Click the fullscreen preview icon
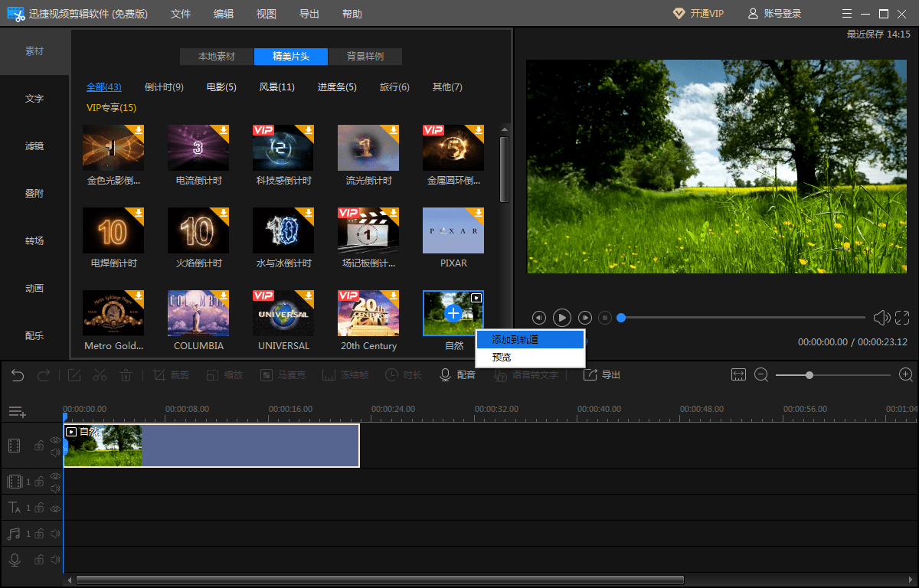Image resolution: width=919 pixels, height=588 pixels. coord(902,317)
